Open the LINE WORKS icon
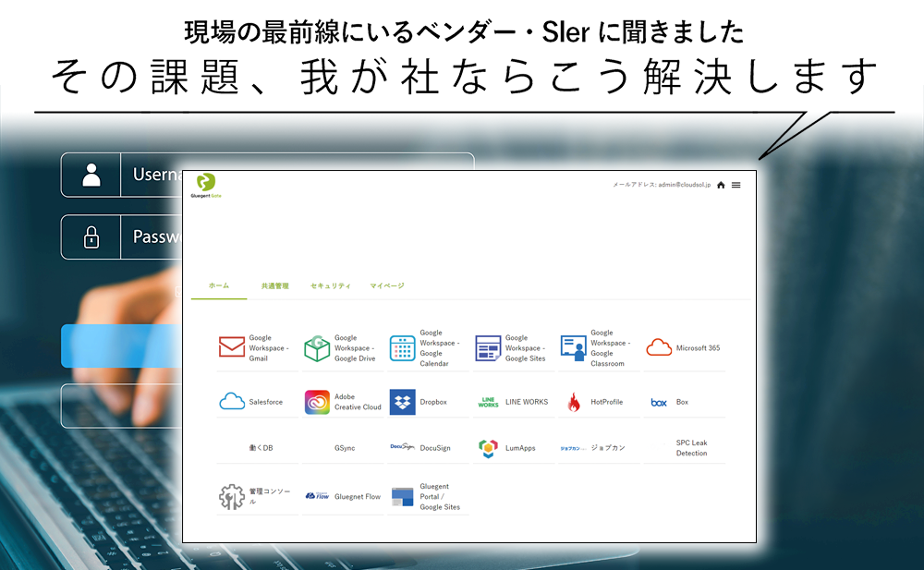The height and width of the screenshot is (570, 924). tap(488, 402)
